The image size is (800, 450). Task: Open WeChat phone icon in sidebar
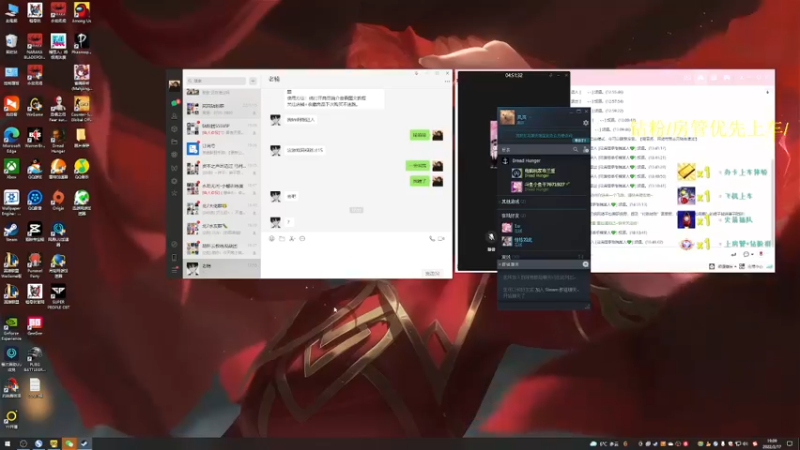(174, 257)
